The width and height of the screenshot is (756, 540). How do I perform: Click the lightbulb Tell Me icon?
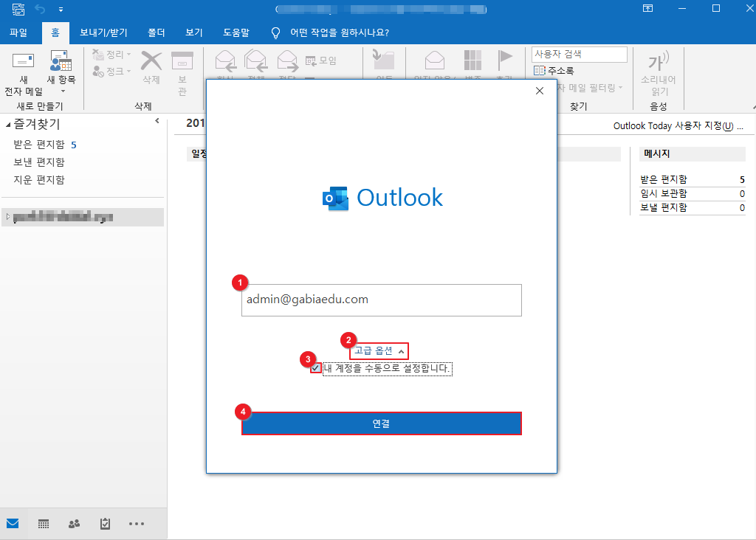pos(276,32)
